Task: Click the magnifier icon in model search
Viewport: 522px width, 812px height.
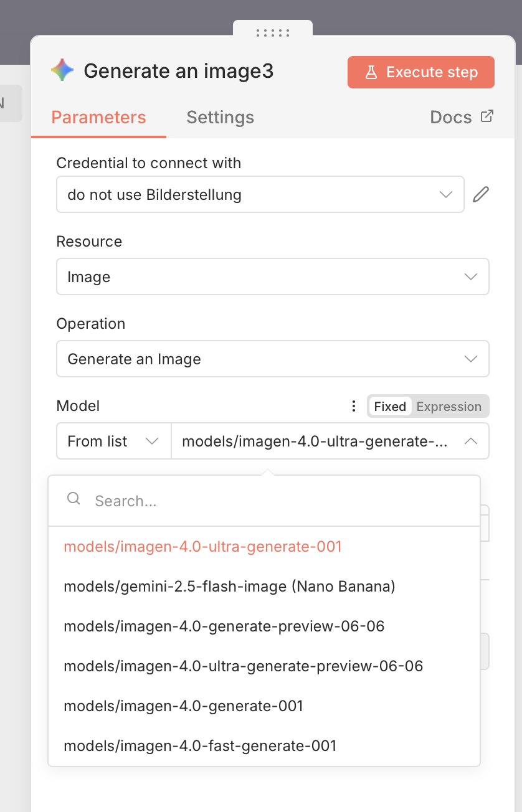Action: pyautogui.click(x=74, y=499)
